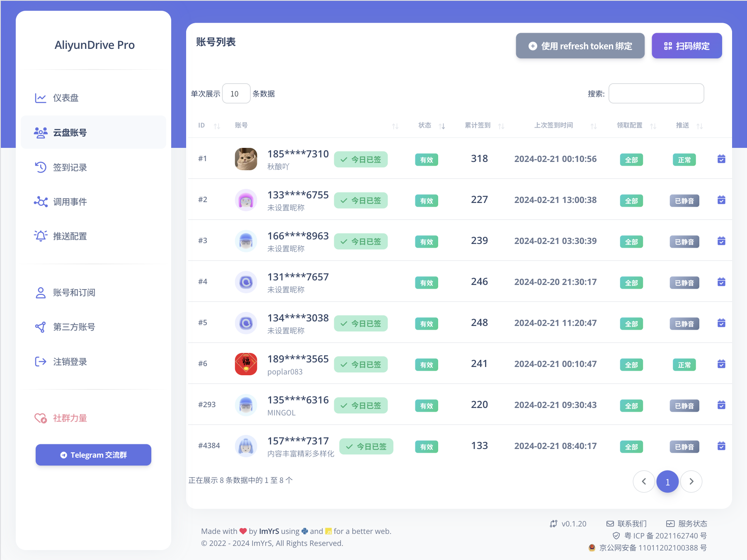Open 社群力量 link

(93, 418)
